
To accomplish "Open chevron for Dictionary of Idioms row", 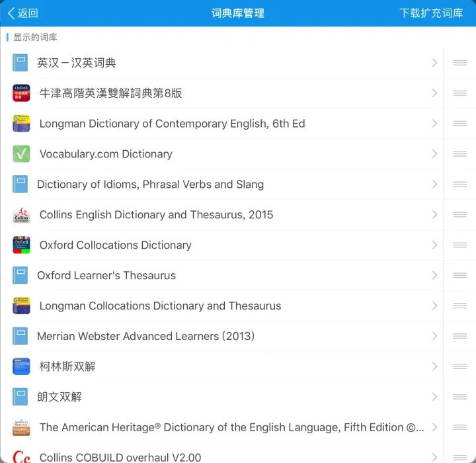I will coord(435,184).
